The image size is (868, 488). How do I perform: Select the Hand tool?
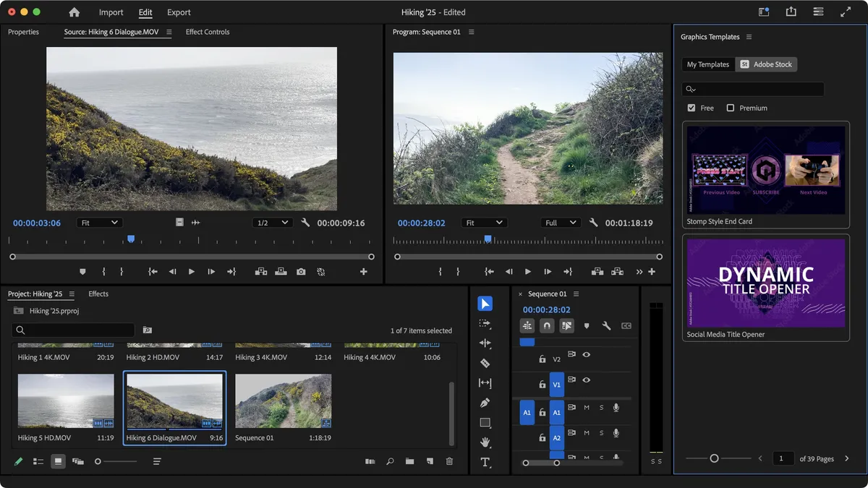coord(485,442)
